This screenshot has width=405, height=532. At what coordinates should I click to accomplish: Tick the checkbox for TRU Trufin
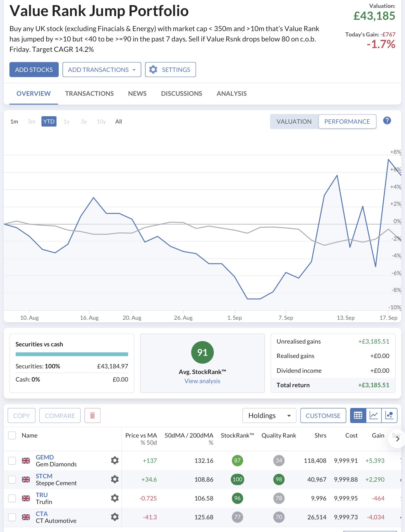click(12, 498)
